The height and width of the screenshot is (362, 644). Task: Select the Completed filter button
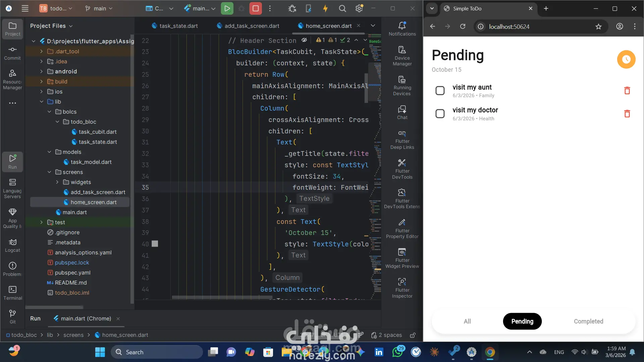588,321
